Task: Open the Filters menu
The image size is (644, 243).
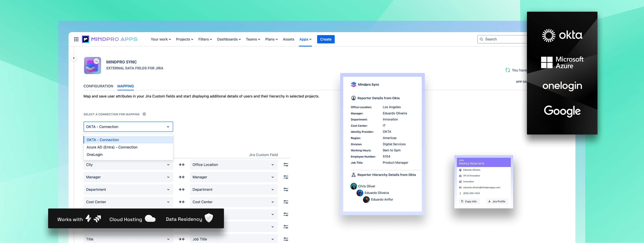Action: [x=205, y=39]
